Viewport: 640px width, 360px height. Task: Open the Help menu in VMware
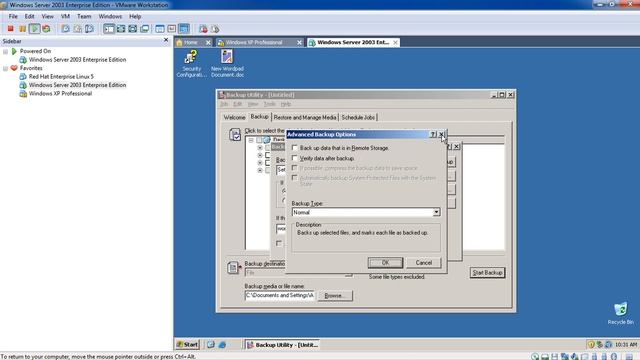point(135,16)
